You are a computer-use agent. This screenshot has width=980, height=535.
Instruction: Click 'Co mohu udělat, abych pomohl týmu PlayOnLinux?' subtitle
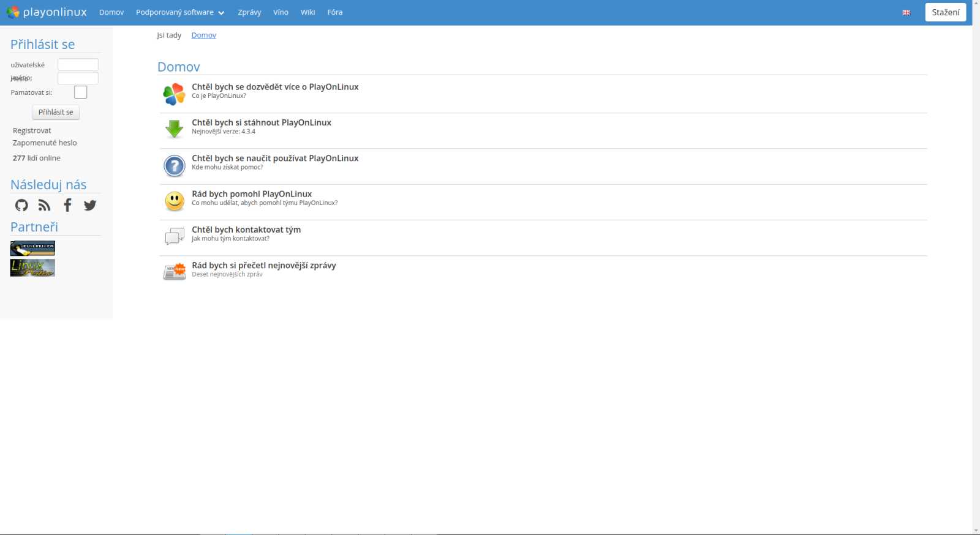pos(265,203)
